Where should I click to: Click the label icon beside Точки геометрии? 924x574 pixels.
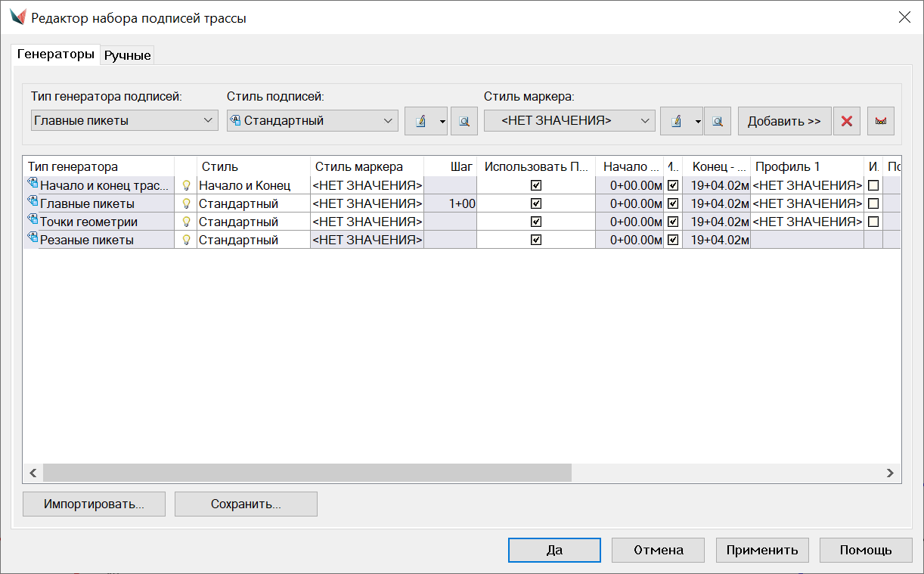click(32, 221)
